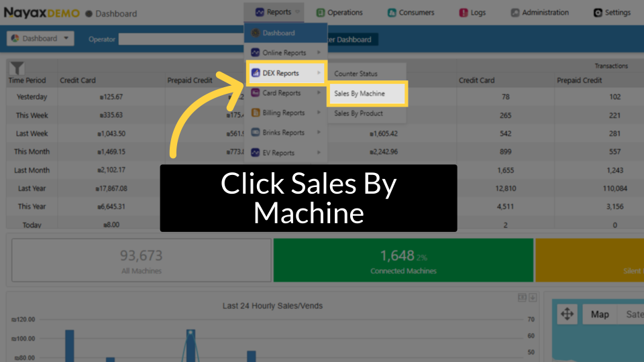Click the Operator input field
Viewport: 644px width, 362px height.
coord(181,40)
